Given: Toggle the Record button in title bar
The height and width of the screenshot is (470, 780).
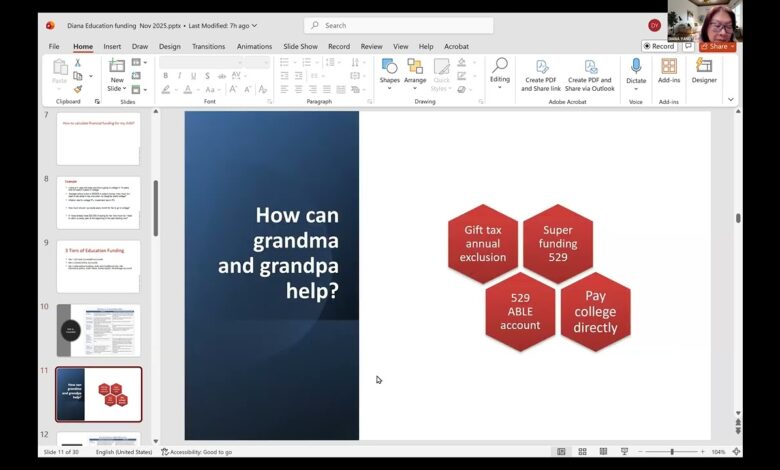Looking at the screenshot, I should 659,46.
